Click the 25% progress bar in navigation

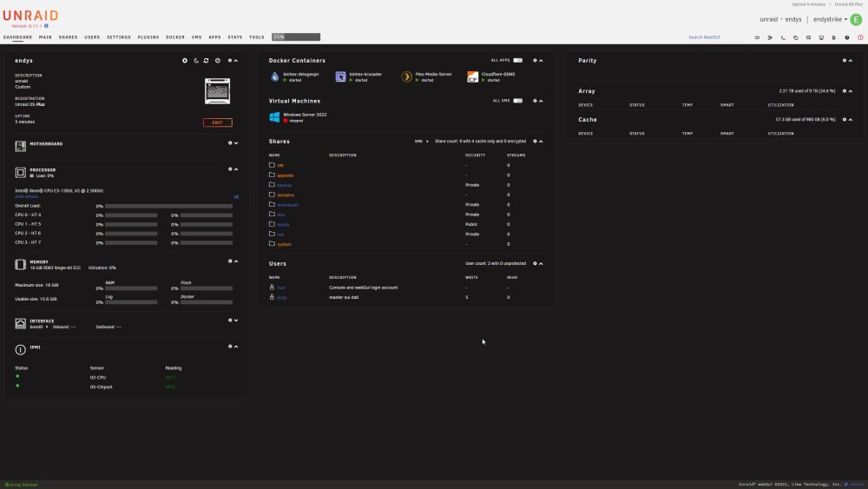296,37
